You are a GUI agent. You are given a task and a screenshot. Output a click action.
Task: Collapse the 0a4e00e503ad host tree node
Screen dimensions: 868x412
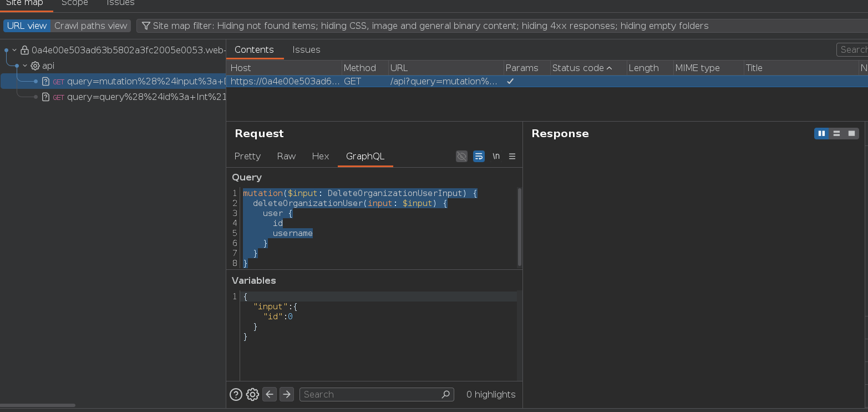tap(14, 50)
